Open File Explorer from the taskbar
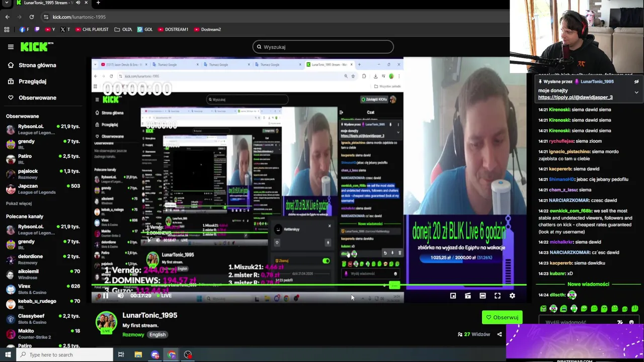This screenshot has width=644, height=362. point(138,354)
